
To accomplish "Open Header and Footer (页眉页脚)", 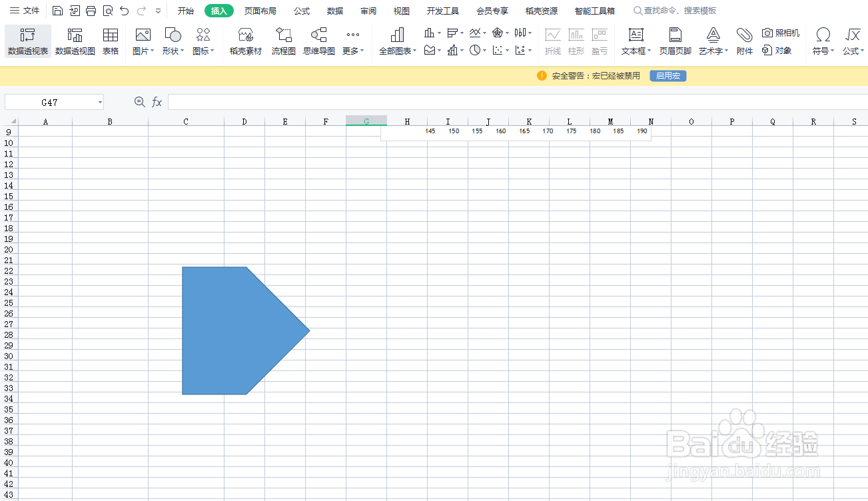I will point(675,41).
